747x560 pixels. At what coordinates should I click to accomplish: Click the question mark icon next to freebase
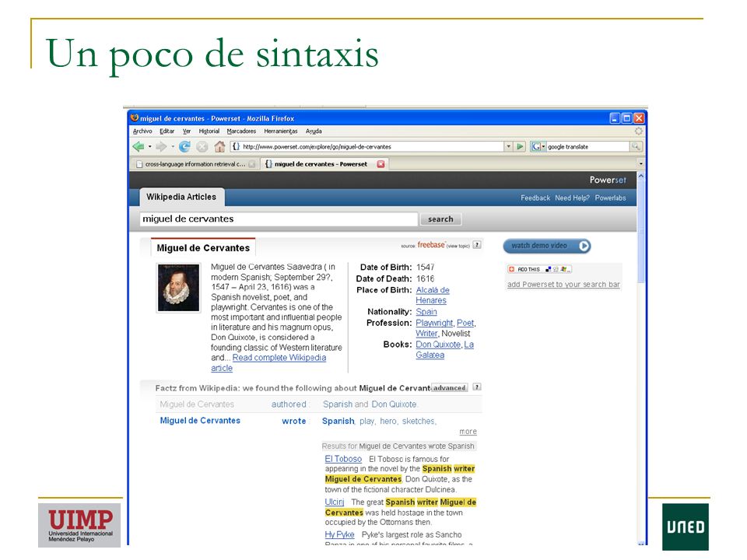(477, 245)
